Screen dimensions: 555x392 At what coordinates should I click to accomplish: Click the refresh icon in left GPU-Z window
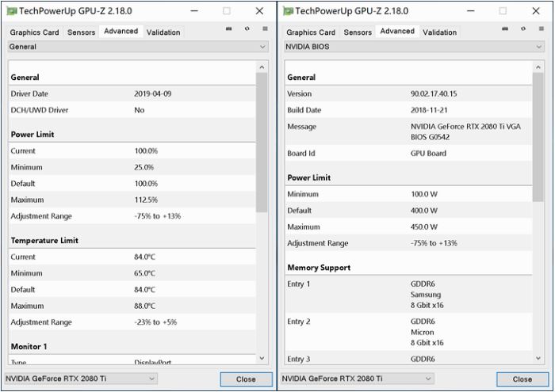[x=247, y=29]
